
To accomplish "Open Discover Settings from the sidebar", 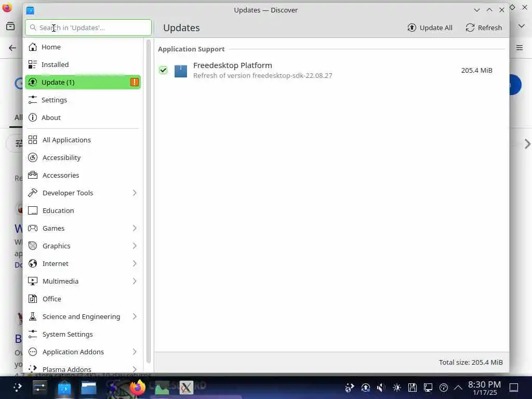I will coord(83,100).
